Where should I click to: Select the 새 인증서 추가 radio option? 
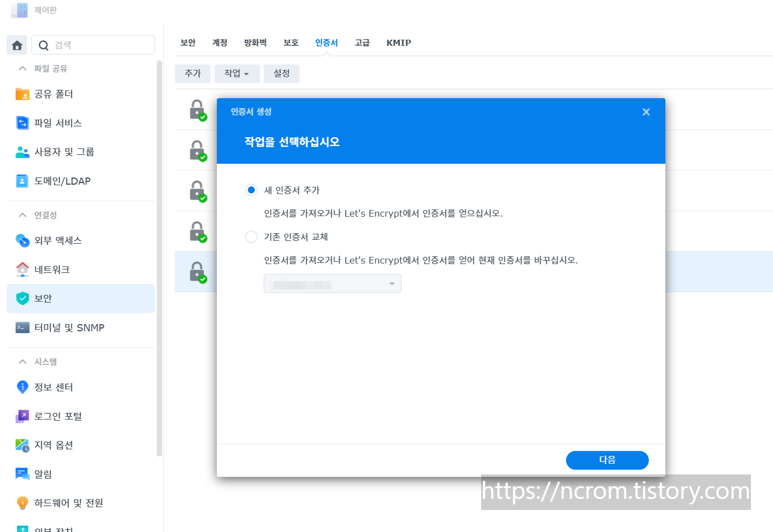pyautogui.click(x=251, y=190)
